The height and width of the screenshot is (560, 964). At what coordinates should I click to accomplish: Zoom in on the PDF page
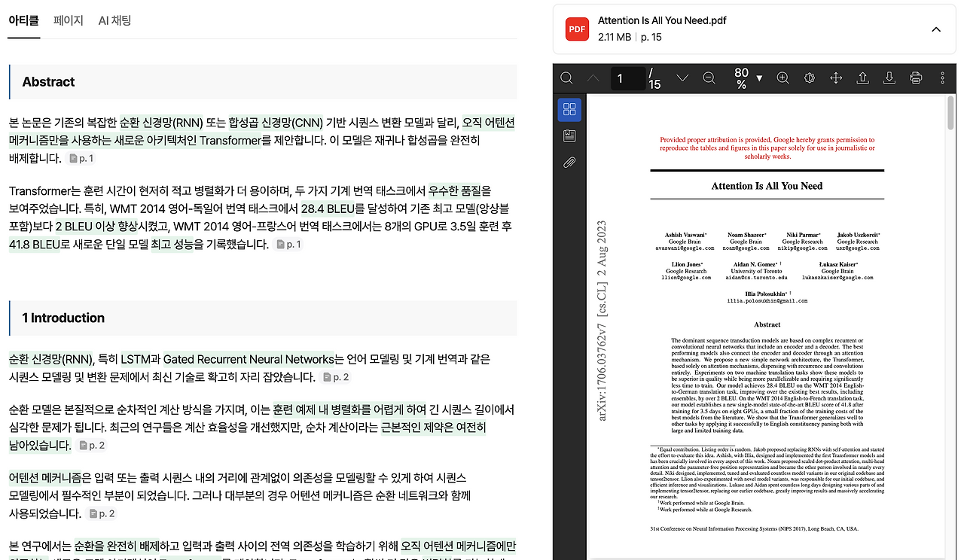[782, 78]
